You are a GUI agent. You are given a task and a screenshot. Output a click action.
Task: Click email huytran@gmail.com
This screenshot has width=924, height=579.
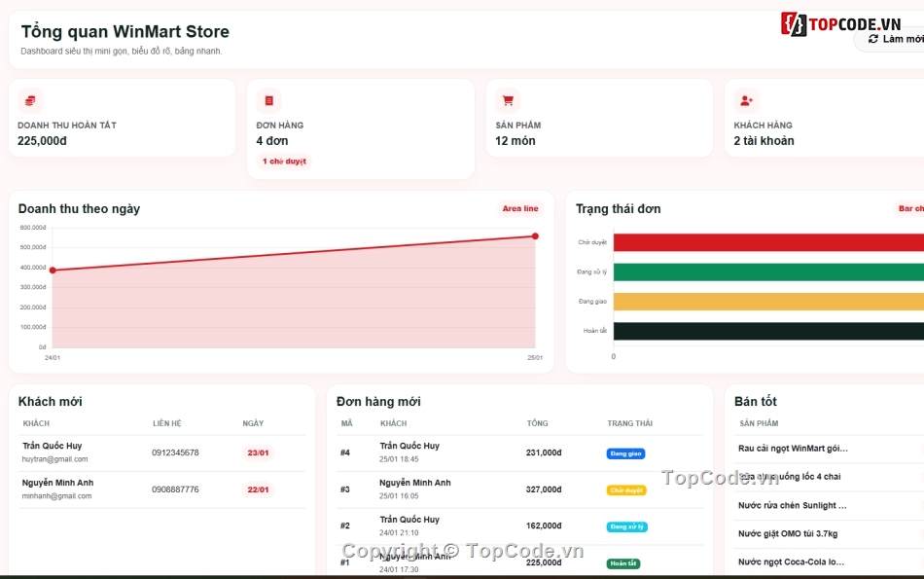54,459
